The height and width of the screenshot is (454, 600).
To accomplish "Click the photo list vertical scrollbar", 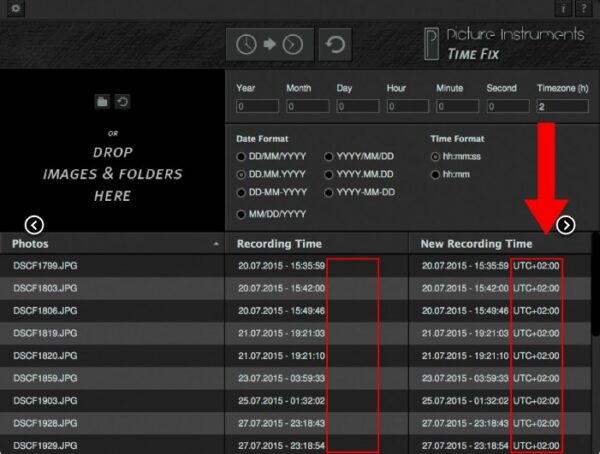I will tap(595, 284).
